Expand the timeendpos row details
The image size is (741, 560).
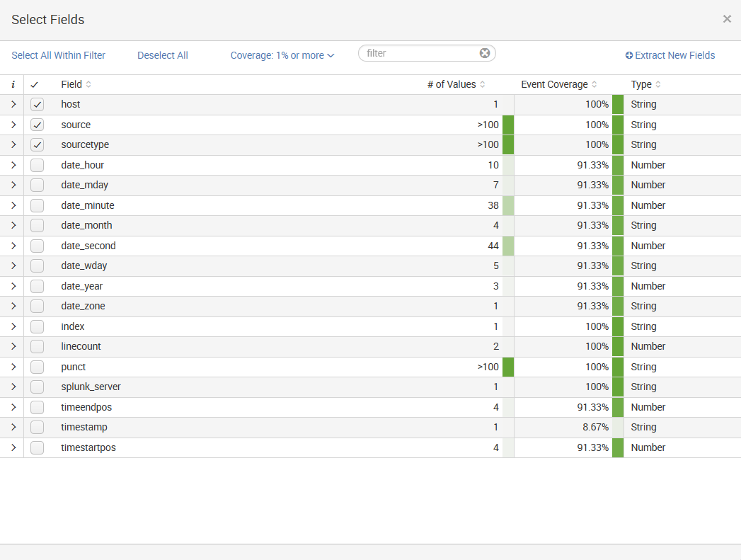click(x=13, y=407)
